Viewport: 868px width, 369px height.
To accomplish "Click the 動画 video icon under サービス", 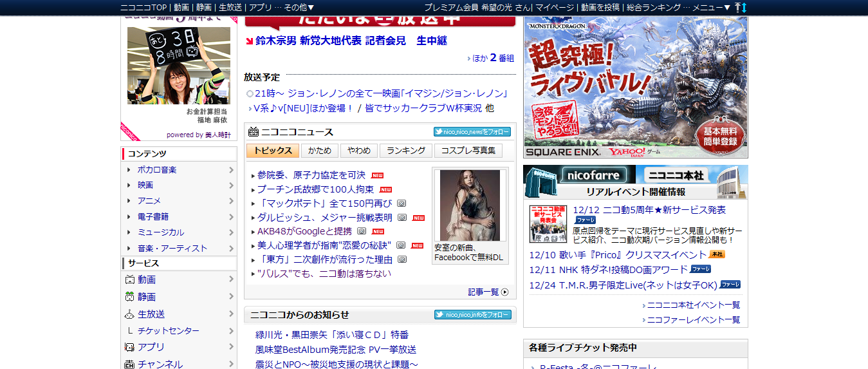I will click(129, 280).
